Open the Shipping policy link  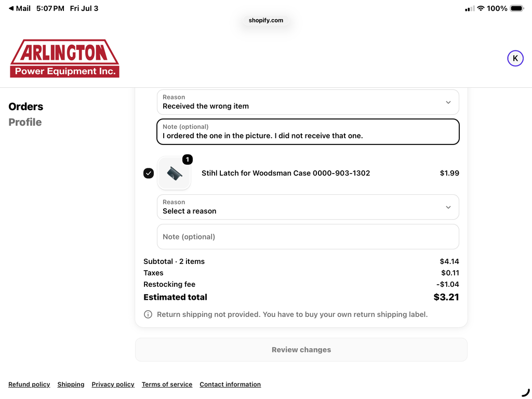(x=71, y=384)
